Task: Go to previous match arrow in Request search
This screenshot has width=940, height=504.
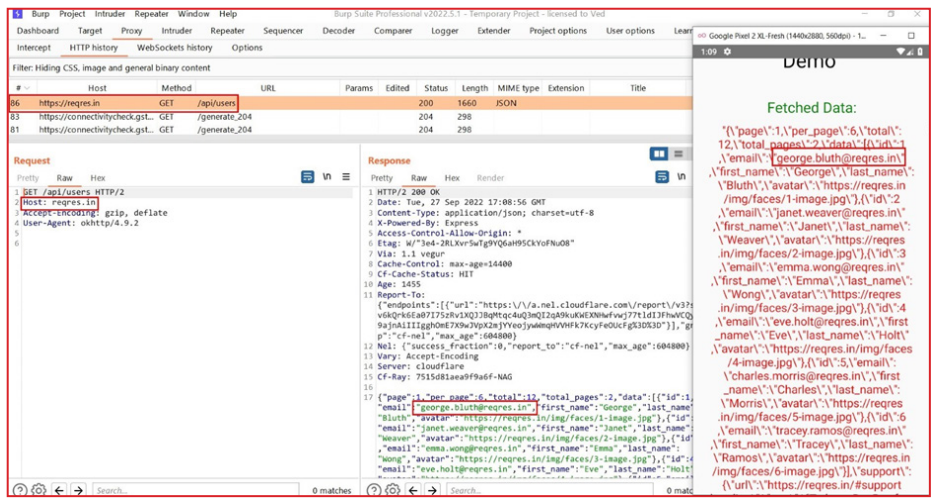Action: point(59,490)
